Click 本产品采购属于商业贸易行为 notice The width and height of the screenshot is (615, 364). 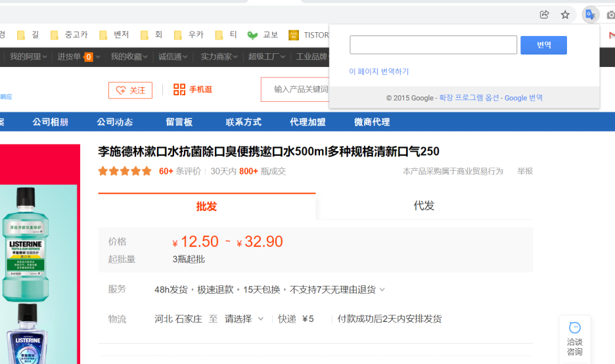click(x=453, y=171)
